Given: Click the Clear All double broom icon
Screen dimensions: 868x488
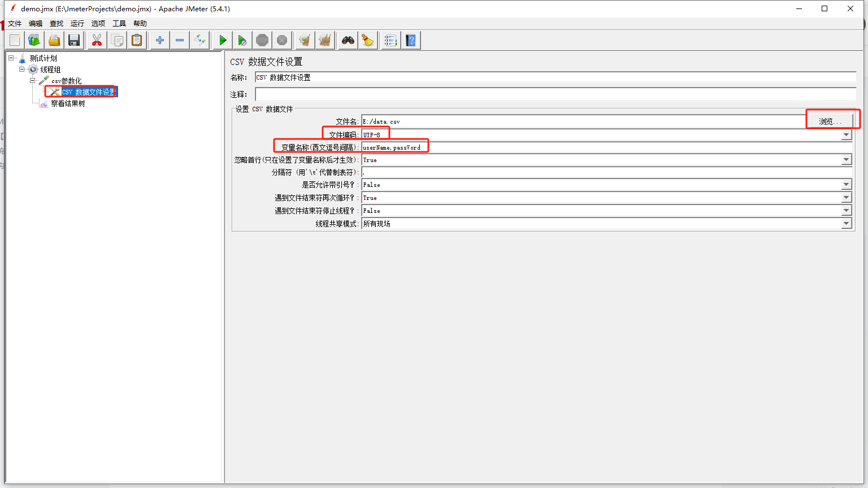Looking at the screenshot, I should [x=325, y=40].
